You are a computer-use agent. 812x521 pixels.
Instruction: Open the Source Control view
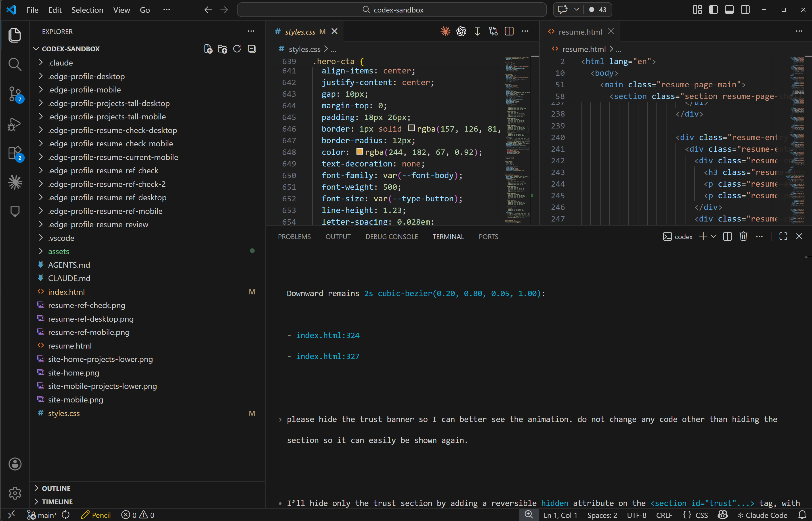[15, 94]
